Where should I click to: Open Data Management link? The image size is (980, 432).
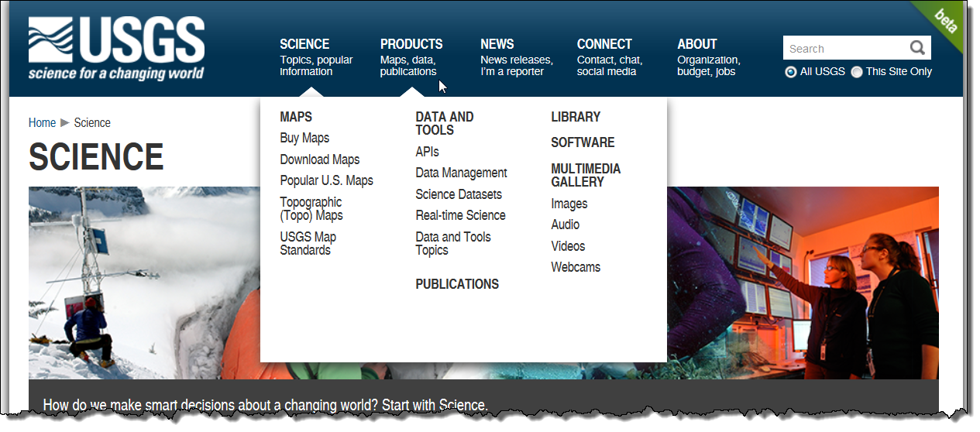coord(461,173)
